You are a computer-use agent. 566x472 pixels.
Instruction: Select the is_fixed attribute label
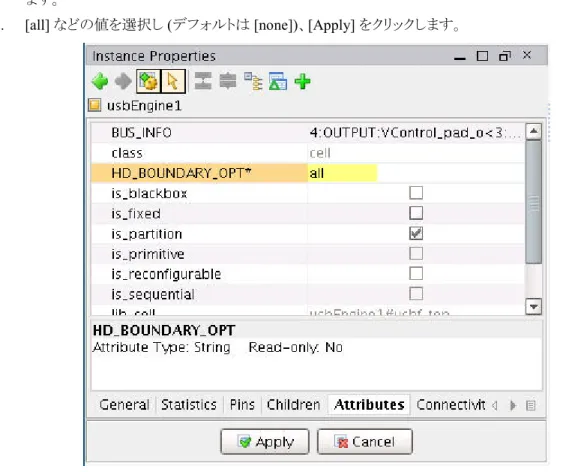point(136,214)
